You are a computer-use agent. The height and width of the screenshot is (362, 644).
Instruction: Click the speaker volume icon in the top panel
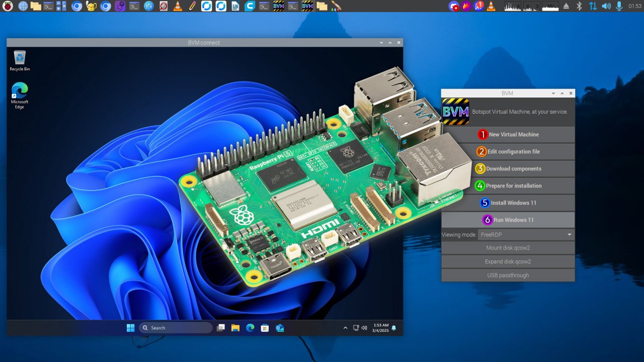[606, 6]
